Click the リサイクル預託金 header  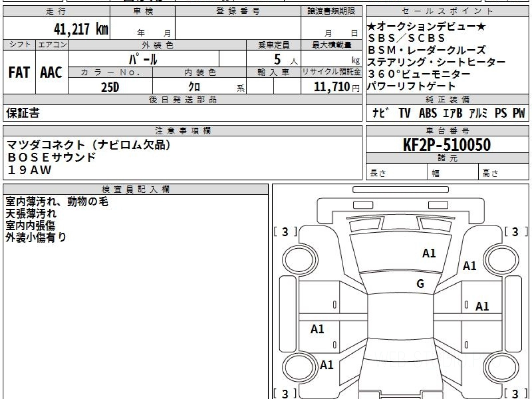[331, 72]
